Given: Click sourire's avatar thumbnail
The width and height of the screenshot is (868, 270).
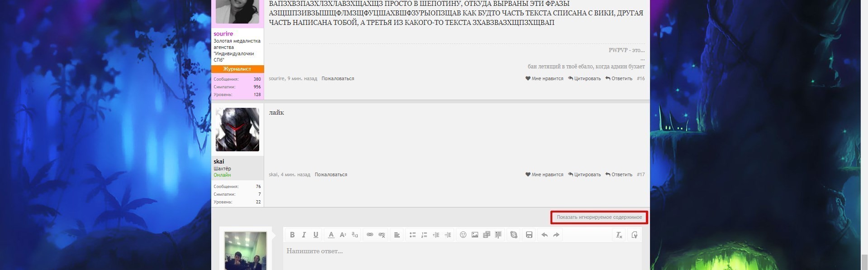Looking at the screenshot, I should [x=237, y=11].
